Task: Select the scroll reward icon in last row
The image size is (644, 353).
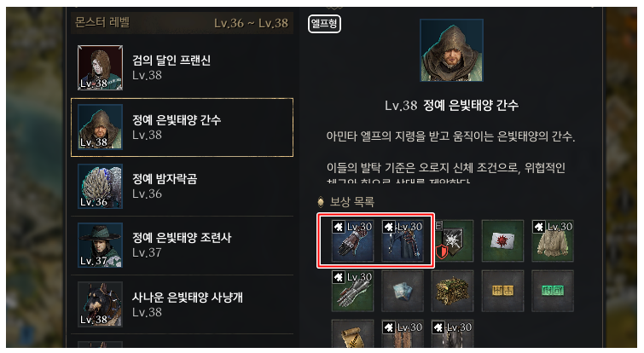Action: tap(352, 334)
